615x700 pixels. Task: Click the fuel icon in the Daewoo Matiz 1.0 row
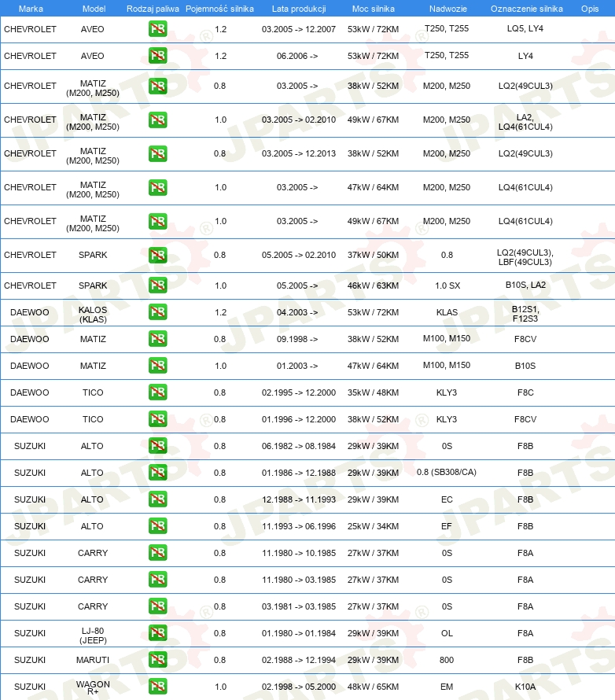point(157,366)
